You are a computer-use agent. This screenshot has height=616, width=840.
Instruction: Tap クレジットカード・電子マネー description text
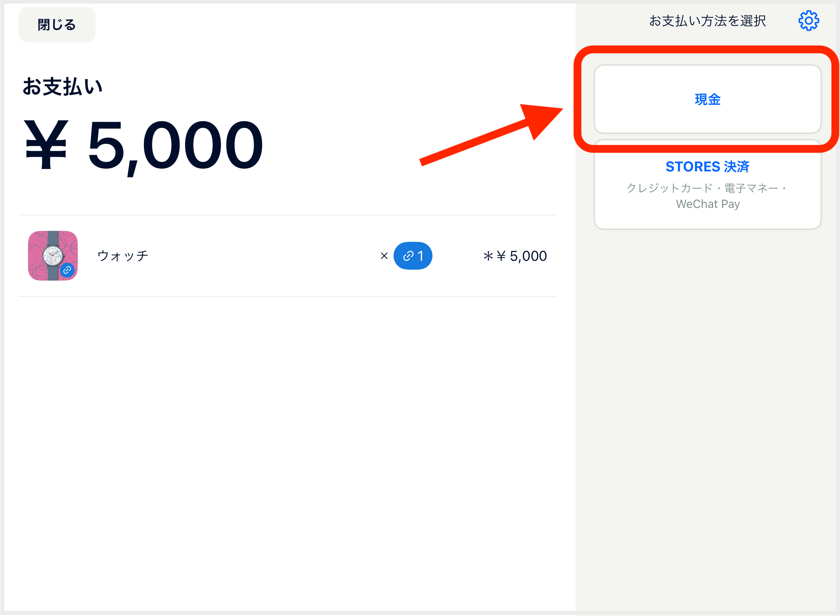point(707,188)
